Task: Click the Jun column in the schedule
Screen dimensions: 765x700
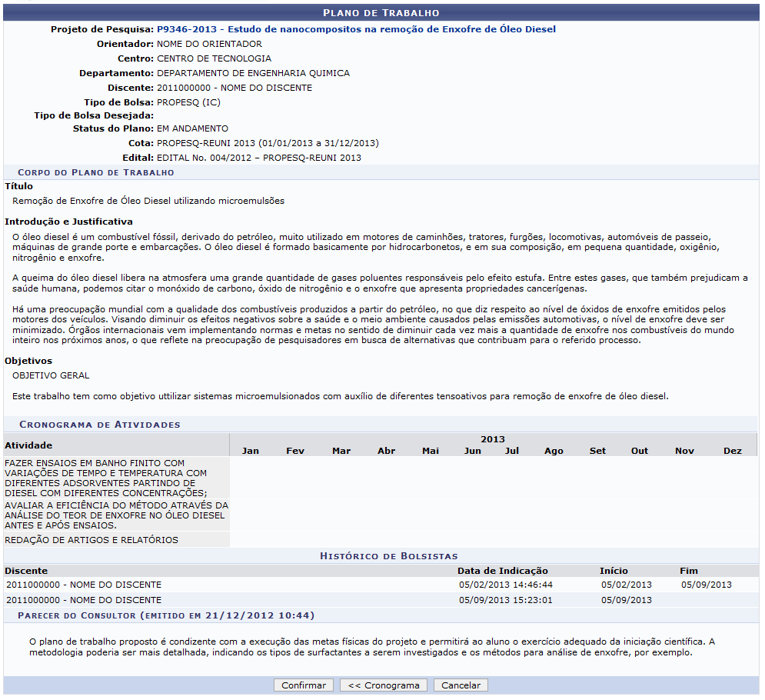Action: [473, 451]
